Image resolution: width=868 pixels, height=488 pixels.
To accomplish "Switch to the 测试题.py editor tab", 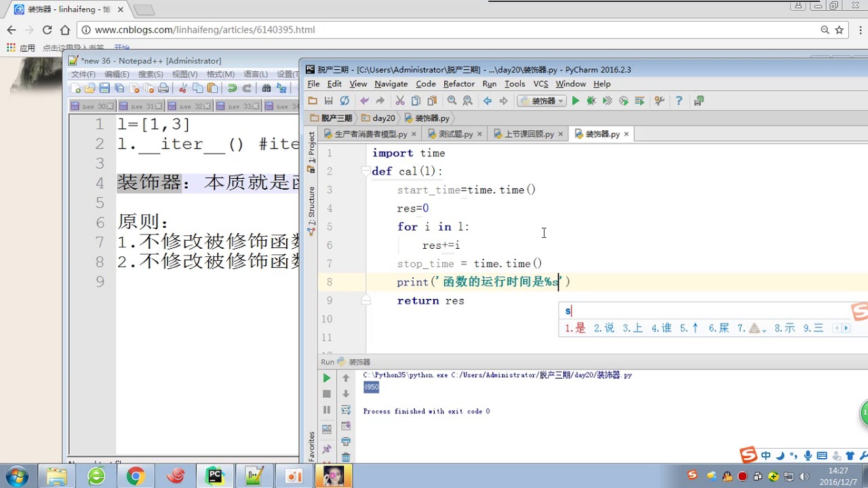I will [x=456, y=134].
